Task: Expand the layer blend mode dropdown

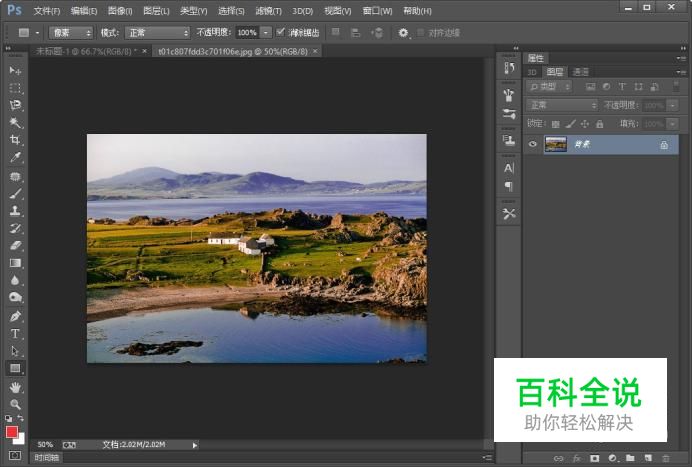Action: tap(562, 105)
